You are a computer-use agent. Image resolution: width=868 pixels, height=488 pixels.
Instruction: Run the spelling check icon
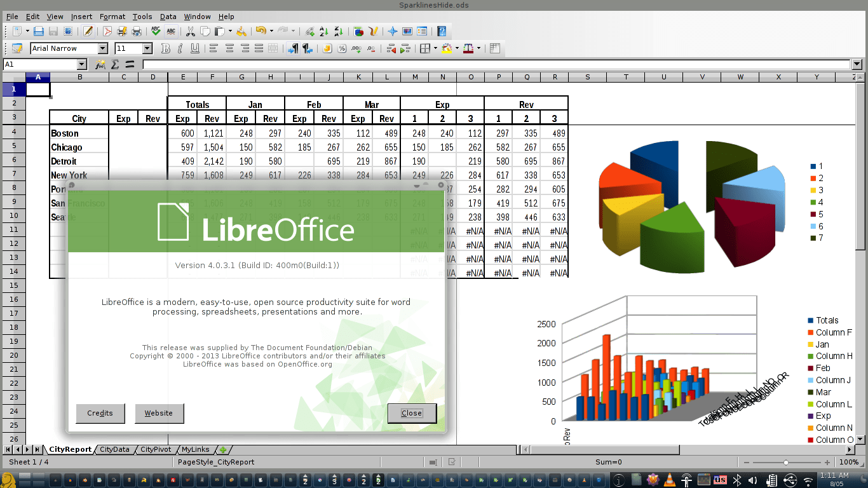pos(154,30)
